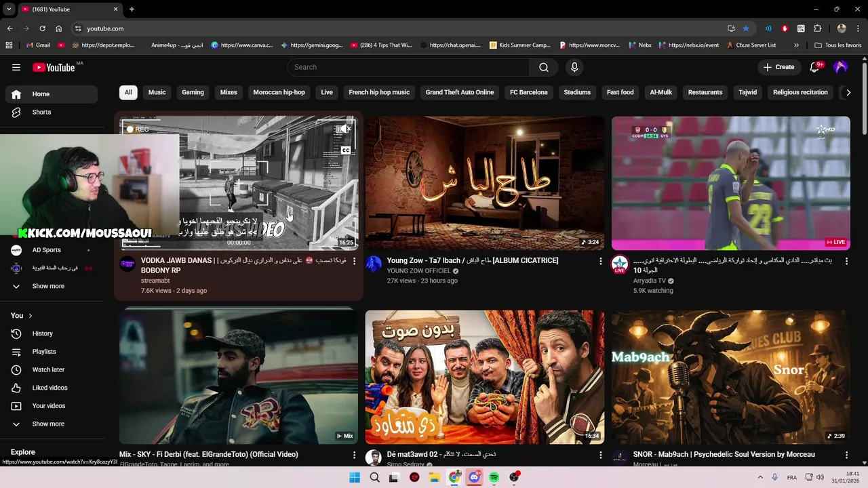This screenshot has width=868, height=488.
Task: Select the Grand Theft Auto Online chip
Action: coord(460,92)
